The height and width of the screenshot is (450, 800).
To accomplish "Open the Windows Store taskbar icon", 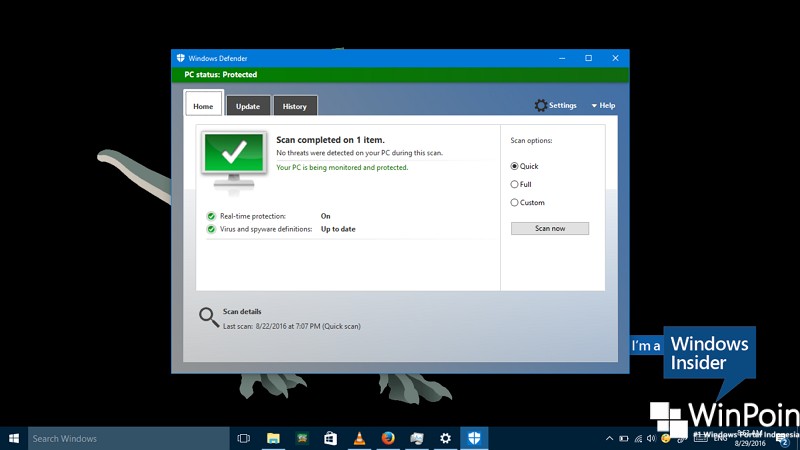I will (330, 438).
